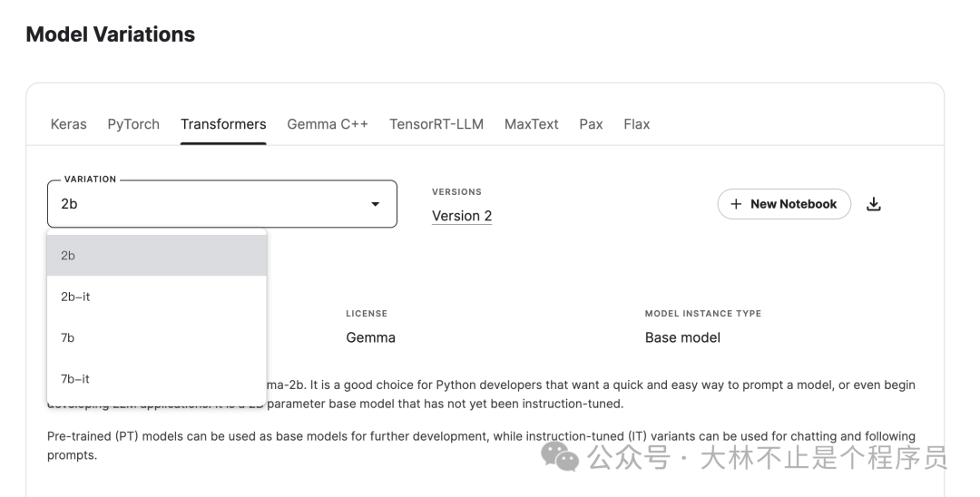Viewport: 980px width, 497px height.
Task: Click the VERSIONS label
Action: click(x=456, y=191)
